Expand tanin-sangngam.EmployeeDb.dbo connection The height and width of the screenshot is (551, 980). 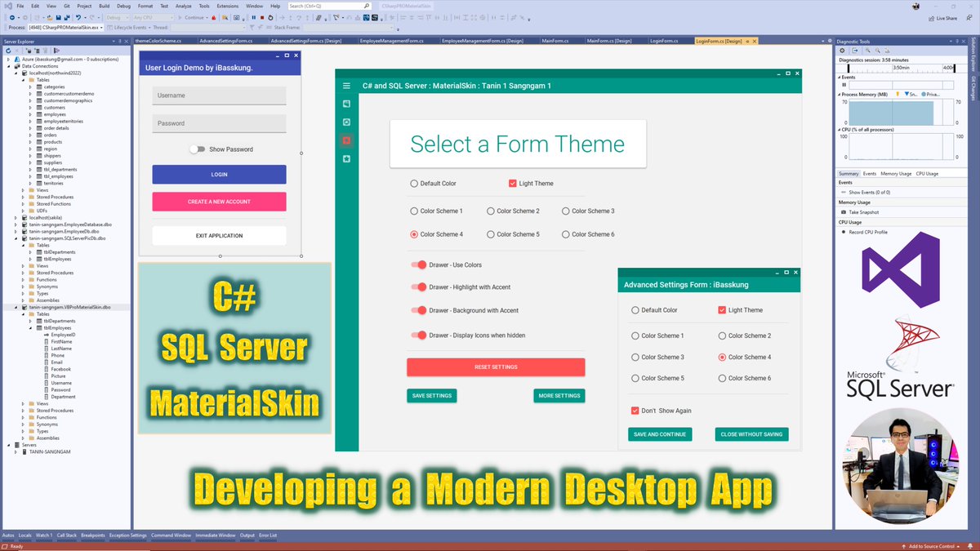coord(16,231)
